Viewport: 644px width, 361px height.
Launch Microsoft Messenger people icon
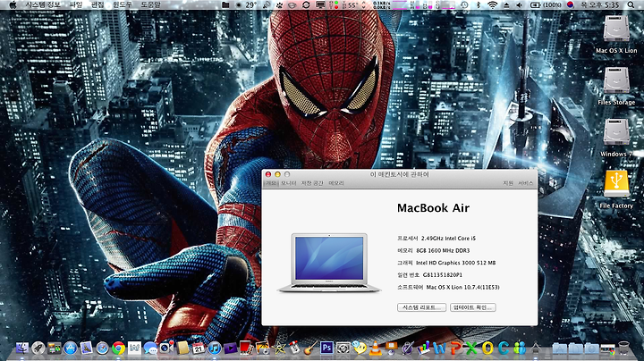[x=520, y=348]
